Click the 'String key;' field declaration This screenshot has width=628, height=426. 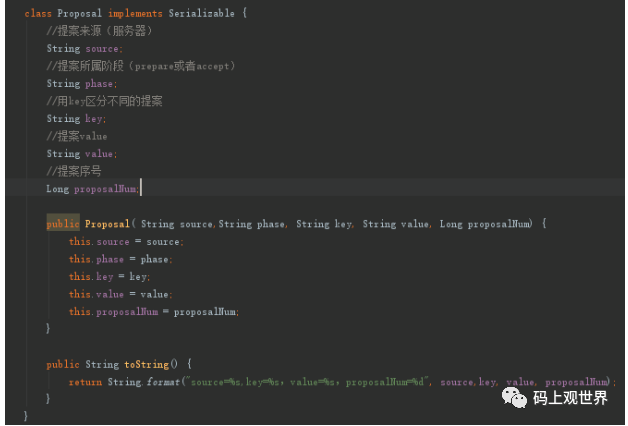[76, 119]
